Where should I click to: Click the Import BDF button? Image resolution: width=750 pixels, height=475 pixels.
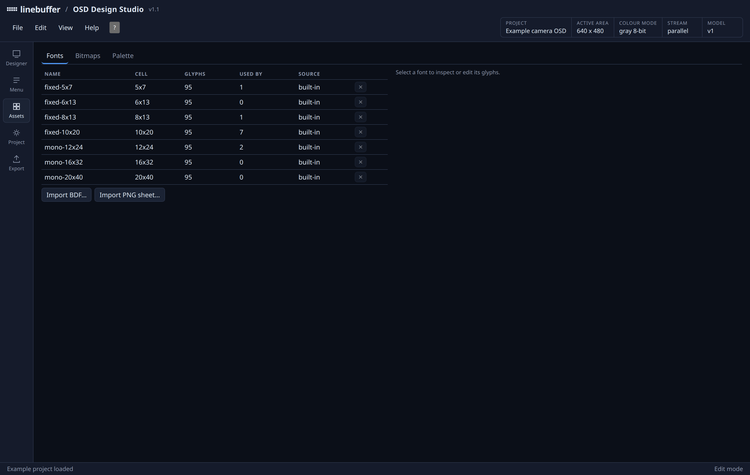pyautogui.click(x=66, y=195)
